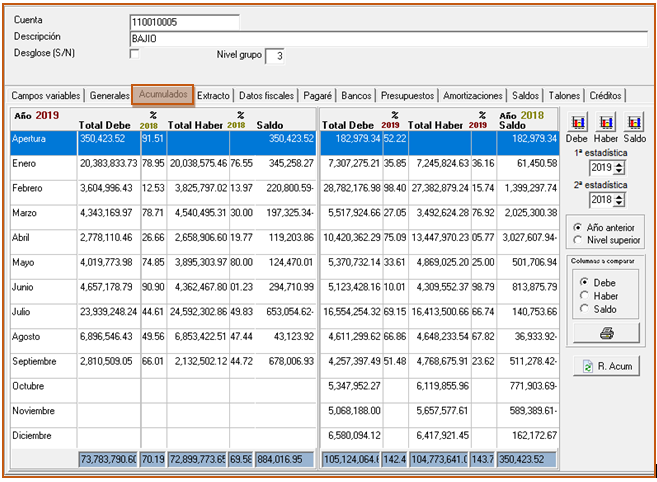This screenshot has width=657, height=482.
Task: Select the Marzo row label
Action: [x=24, y=213]
